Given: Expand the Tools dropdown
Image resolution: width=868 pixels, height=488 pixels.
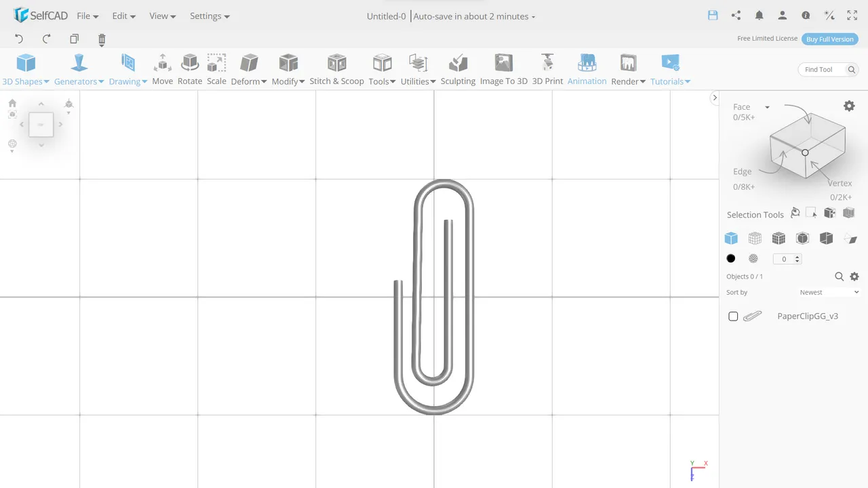Looking at the screenshot, I should pos(382,70).
